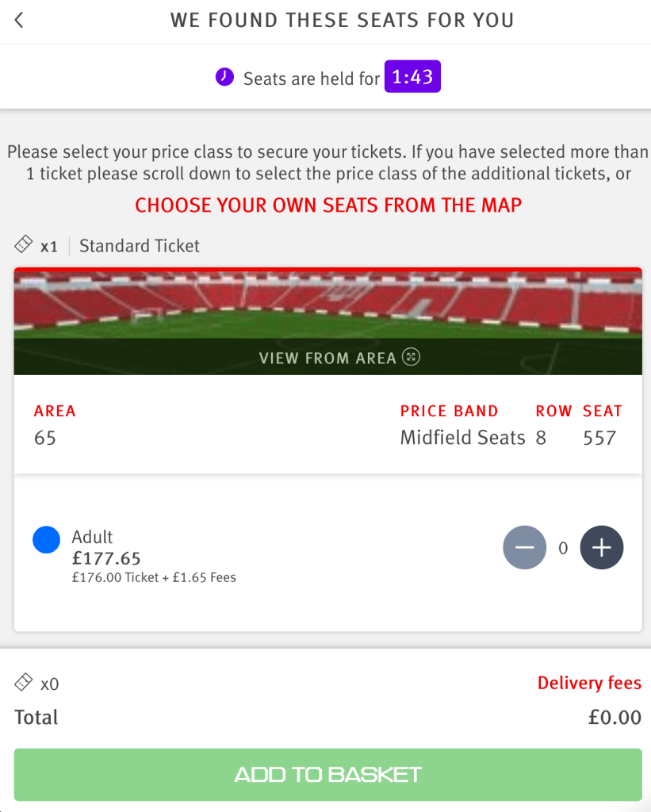The width and height of the screenshot is (651, 812).
Task: Select the blue Adult circle
Action: click(x=46, y=541)
